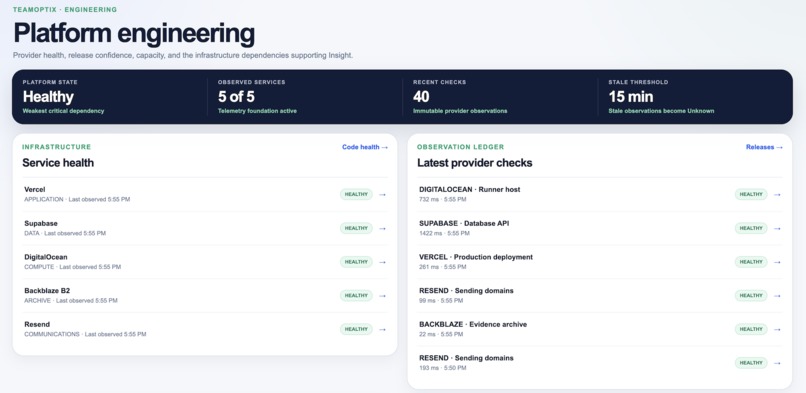The image size is (806, 393).
Task: Open the arrow icon in the Resend service row
Action: pos(382,329)
